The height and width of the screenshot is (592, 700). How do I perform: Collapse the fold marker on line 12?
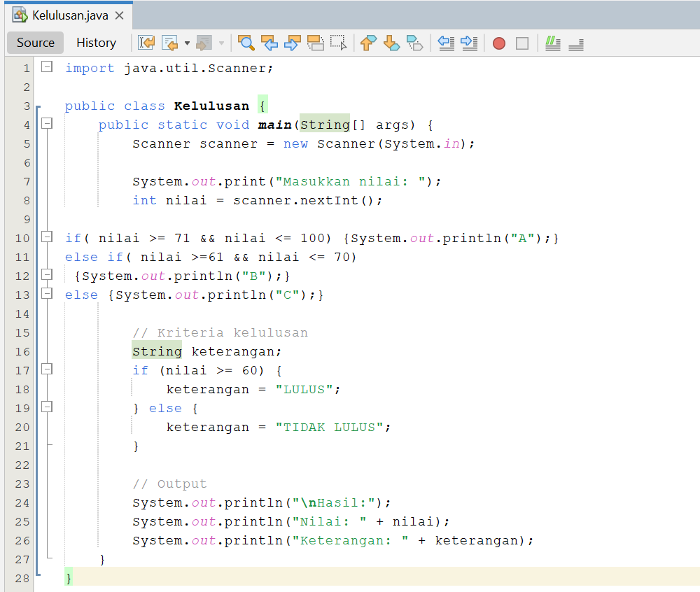click(x=46, y=275)
